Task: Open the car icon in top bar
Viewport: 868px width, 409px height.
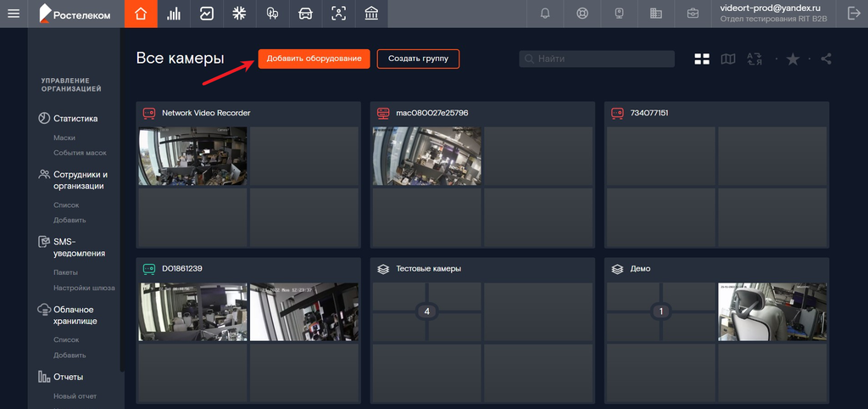Action: tap(305, 14)
